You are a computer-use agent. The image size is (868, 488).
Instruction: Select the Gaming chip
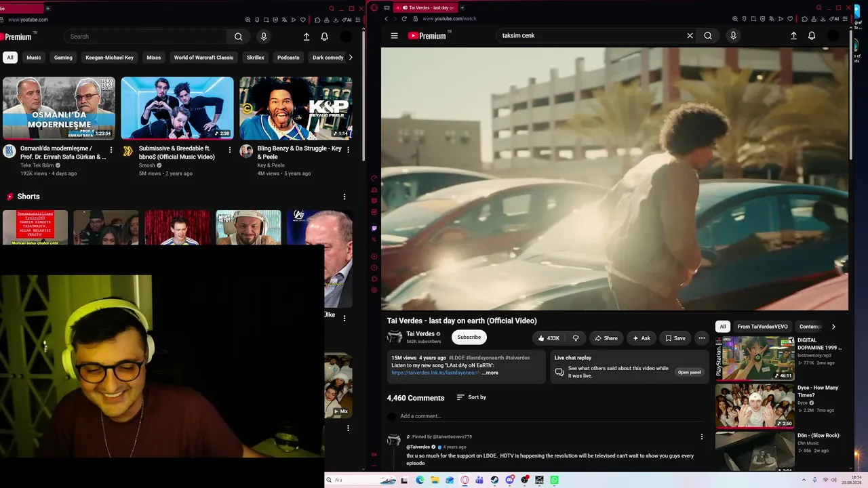pos(63,58)
